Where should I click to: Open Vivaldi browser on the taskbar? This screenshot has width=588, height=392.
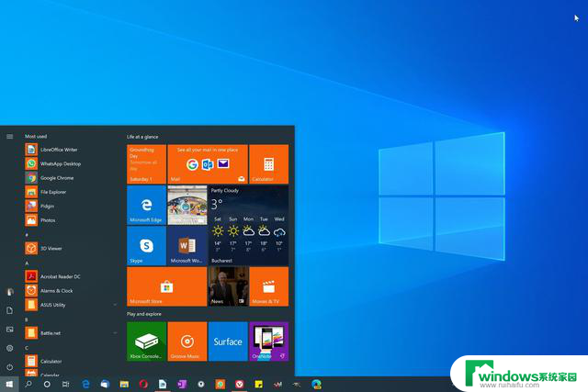[x=239, y=384]
